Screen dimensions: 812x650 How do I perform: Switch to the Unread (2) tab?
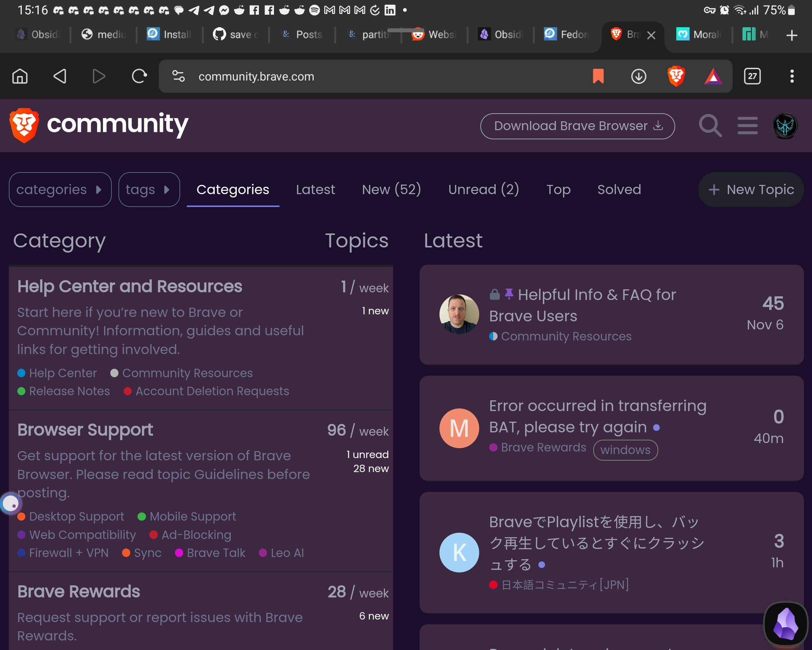[x=484, y=189]
